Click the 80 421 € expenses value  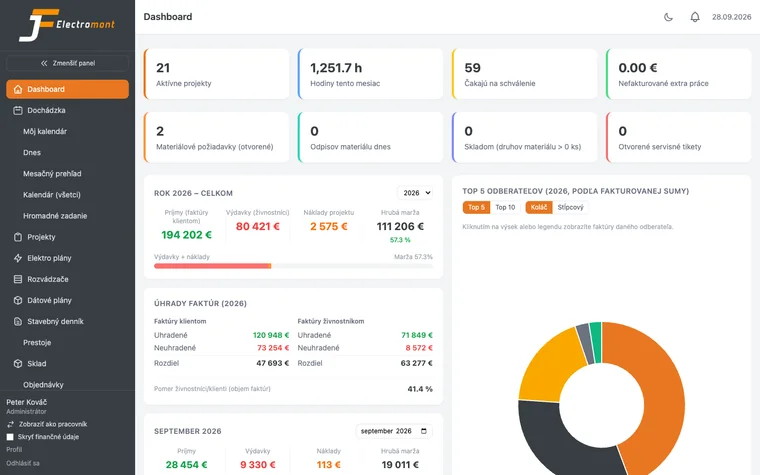pyautogui.click(x=257, y=226)
